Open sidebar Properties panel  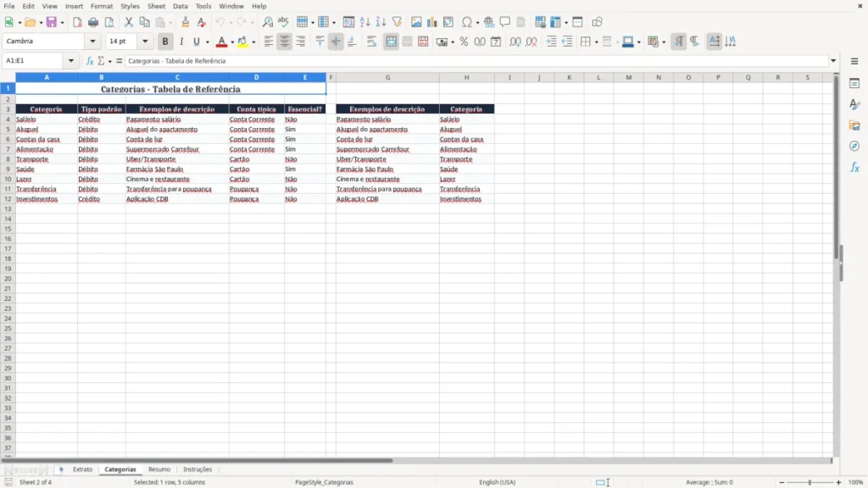854,83
